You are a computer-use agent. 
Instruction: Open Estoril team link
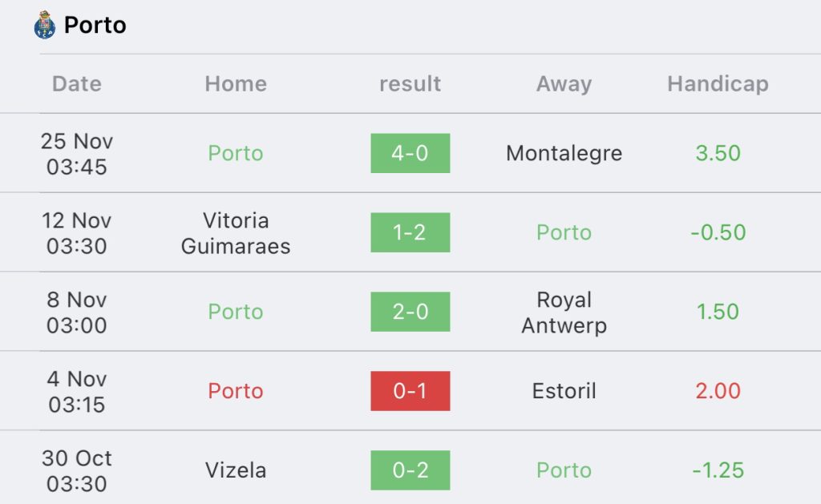point(564,391)
